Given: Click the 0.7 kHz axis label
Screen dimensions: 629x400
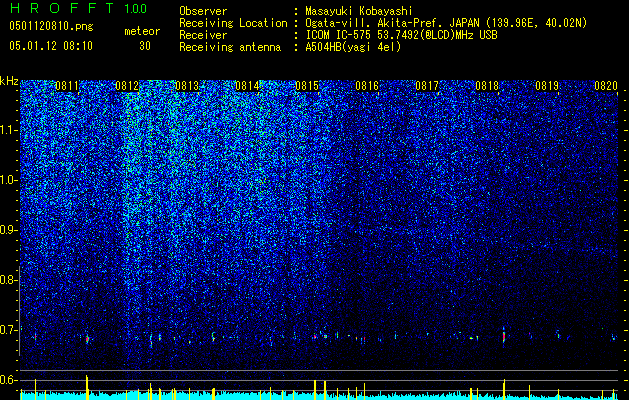Looking at the screenshot, I should pyautogui.click(x=9, y=330).
